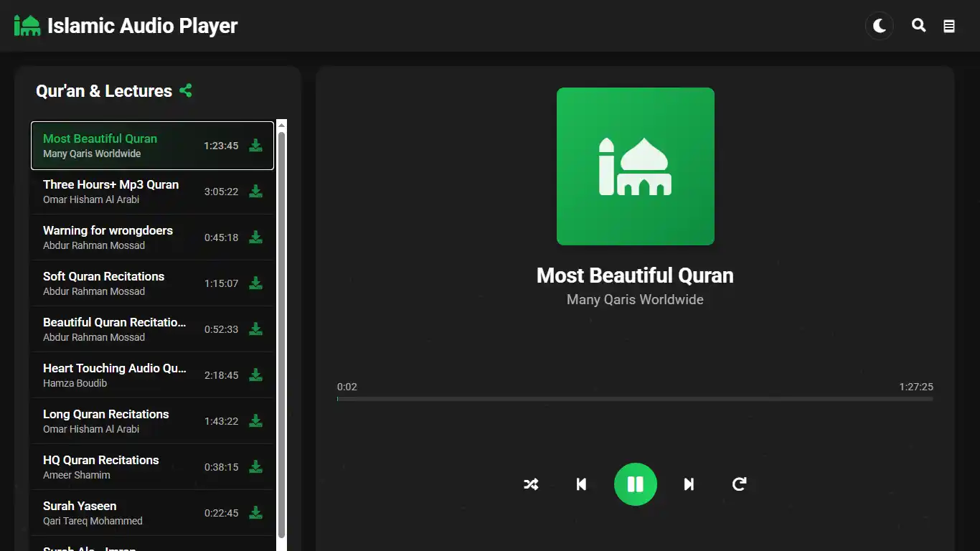Click Many Qaris Worldwide under player title
The width and height of the screenshot is (980, 551).
tap(636, 300)
